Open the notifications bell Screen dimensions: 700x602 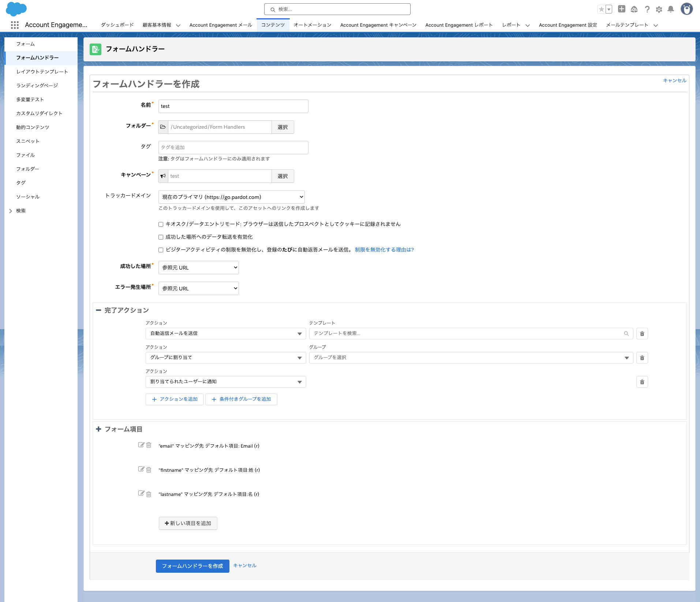click(671, 9)
